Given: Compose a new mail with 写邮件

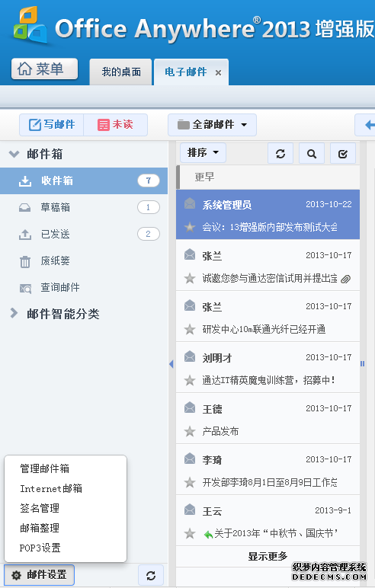Looking at the screenshot, I should coord(52,124).
